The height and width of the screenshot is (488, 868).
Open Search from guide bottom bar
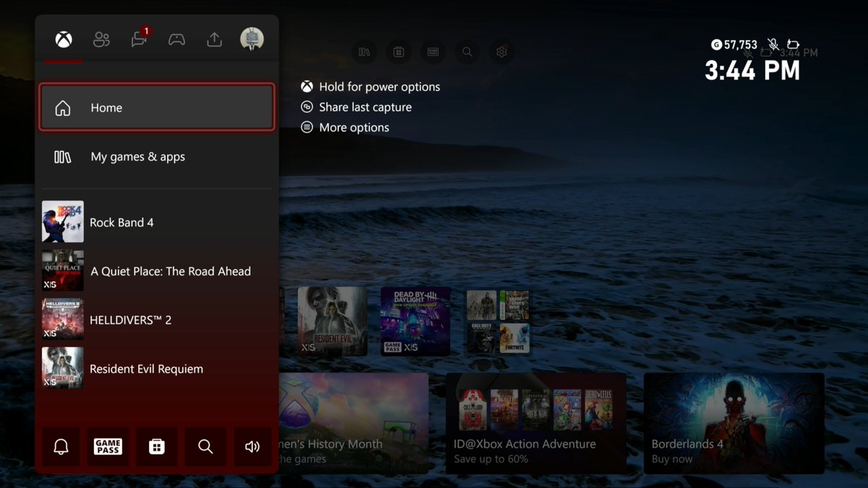click(205, 447)
